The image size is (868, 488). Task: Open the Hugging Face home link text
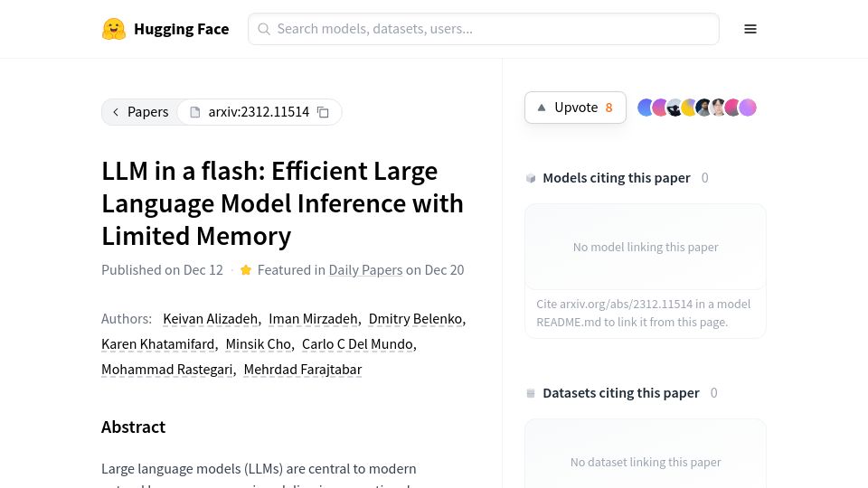click(x=181, y=29)
